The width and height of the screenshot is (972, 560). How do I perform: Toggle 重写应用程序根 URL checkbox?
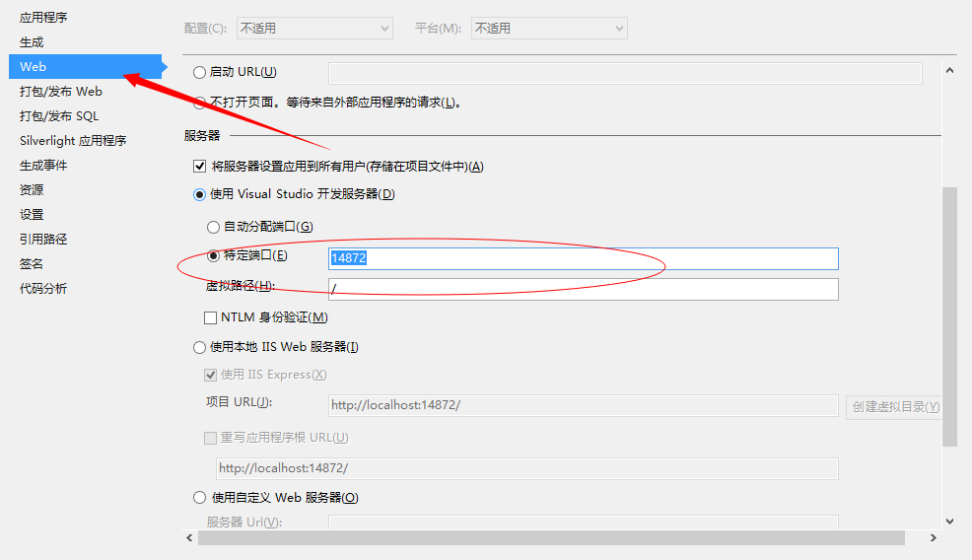click(x=210, y=439)
